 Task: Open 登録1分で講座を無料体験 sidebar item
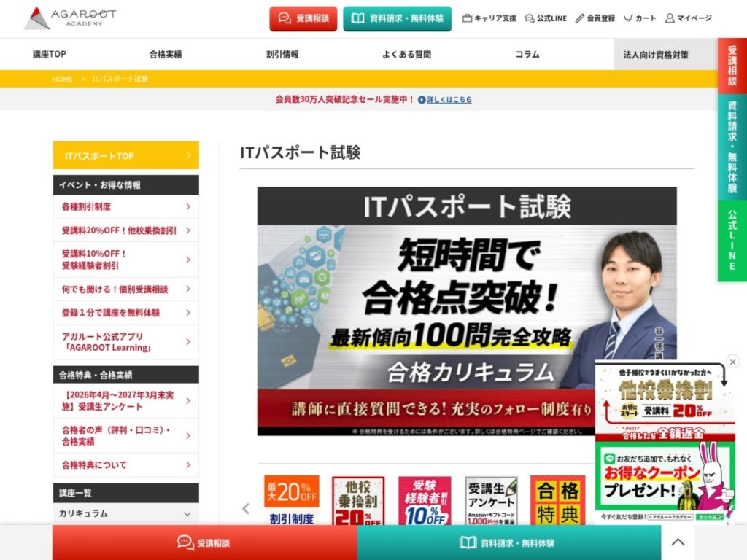pos(125,313)
